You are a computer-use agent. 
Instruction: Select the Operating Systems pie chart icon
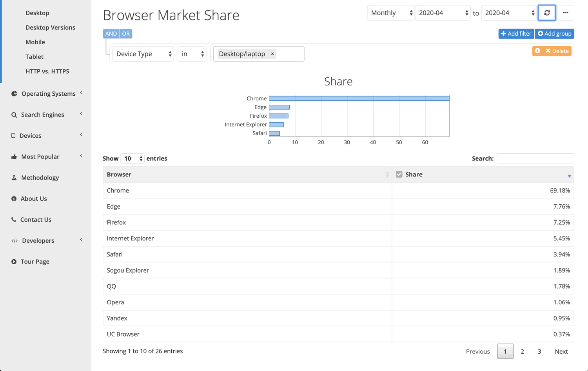click(x=14, y=93)
